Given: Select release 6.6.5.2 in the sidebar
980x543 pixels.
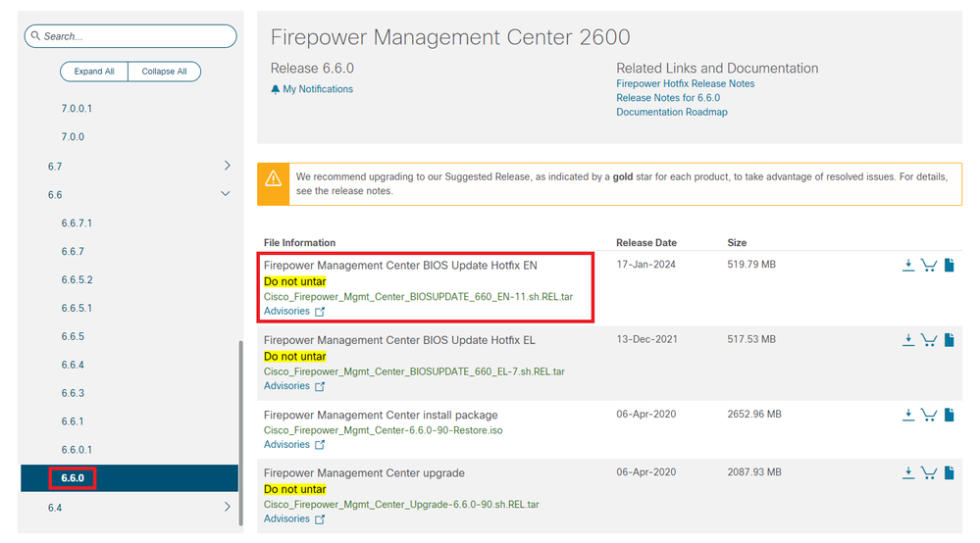Looking at the screenshot, I should coord(77,279).
